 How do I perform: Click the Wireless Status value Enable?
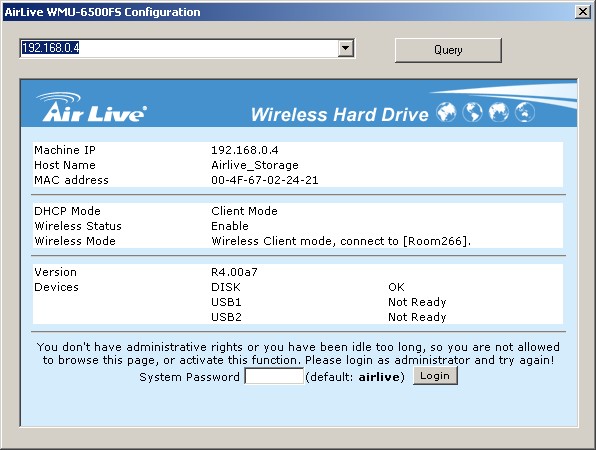pyautogui.click(x=230, y=226)
